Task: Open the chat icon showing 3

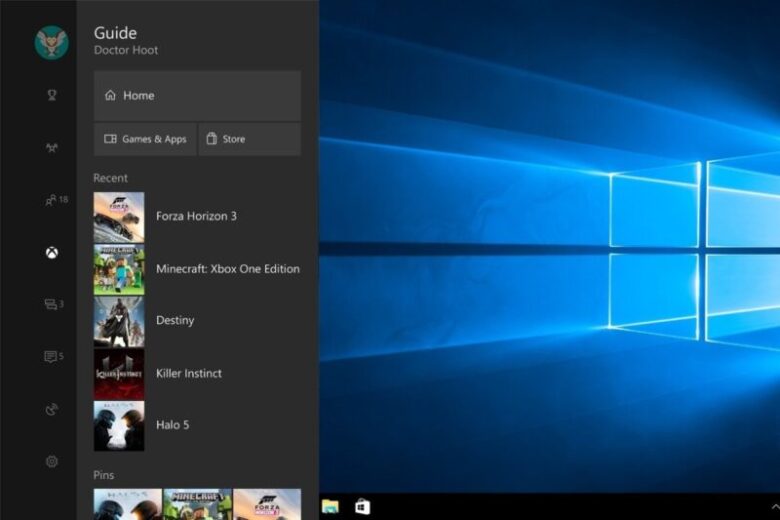Action: pyautogui.click(x=54, y=304)
